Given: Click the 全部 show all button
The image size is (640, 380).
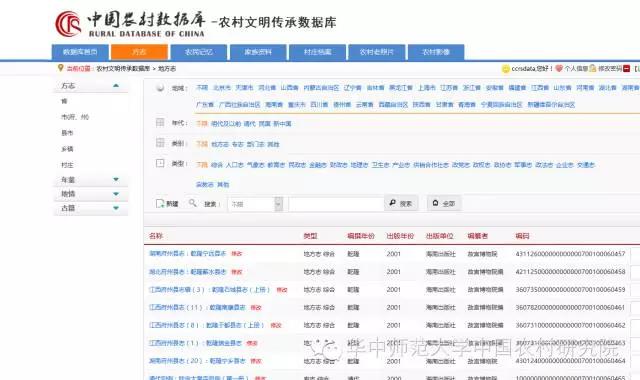Looking at the screenshot, I should click(444, 203).
